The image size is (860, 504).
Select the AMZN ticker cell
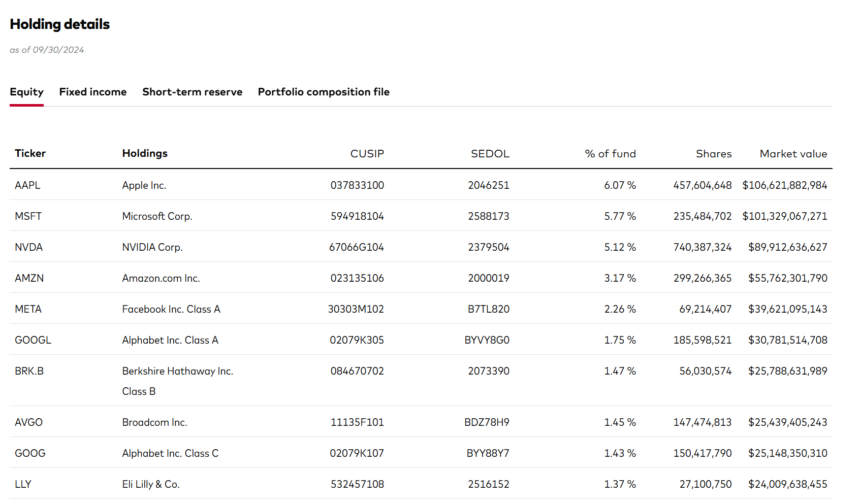(29, 278)
